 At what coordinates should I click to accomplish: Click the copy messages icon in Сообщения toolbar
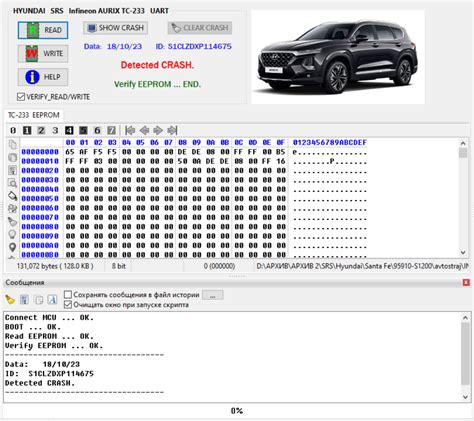tap(38, 300)
